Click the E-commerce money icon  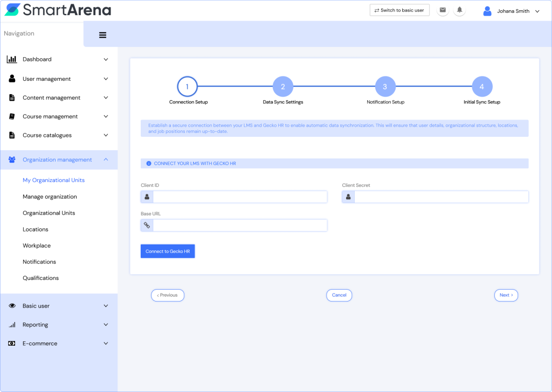[11, 344]
